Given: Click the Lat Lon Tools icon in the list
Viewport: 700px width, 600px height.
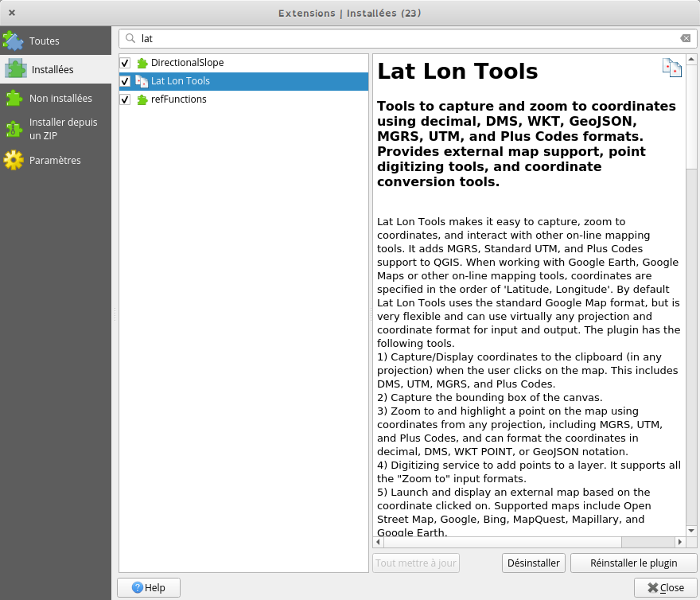Looking at the screenshot, I should [141, 80].
